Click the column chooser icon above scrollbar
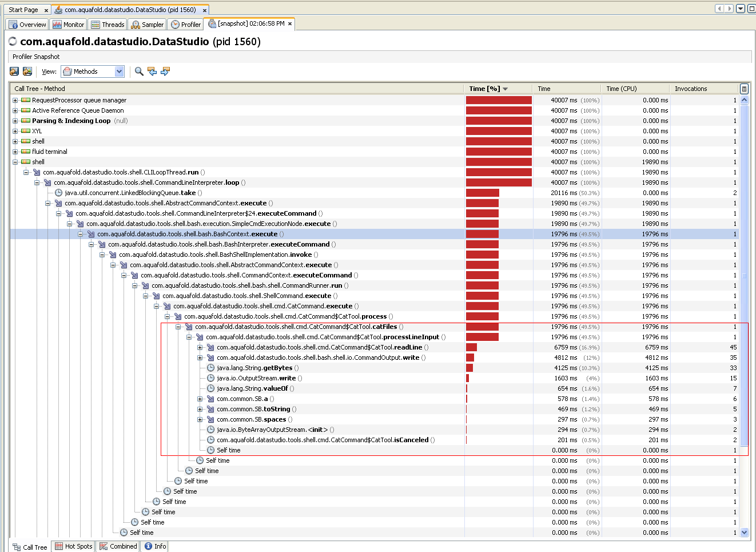This screenshot has height=552, width=756. [x=744, y=89]
